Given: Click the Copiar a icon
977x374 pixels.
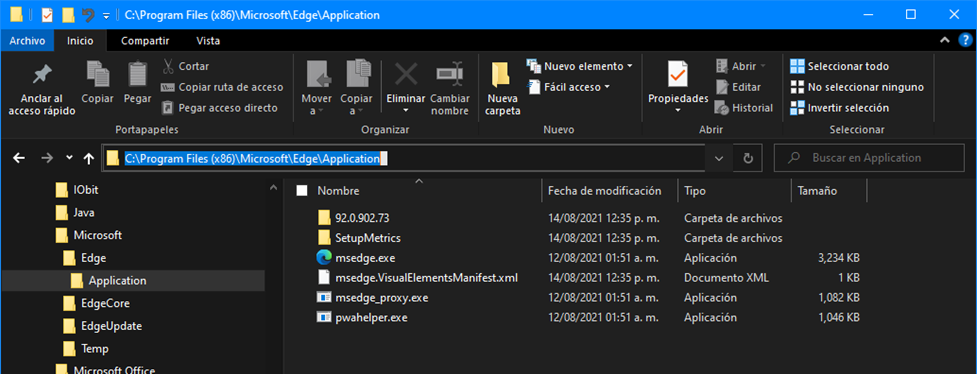Looking at the screenshot, I should [x=358, y=75].
